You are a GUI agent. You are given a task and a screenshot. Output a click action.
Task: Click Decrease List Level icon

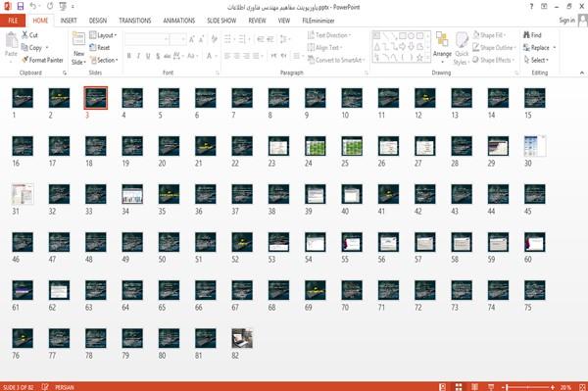pos(261,39)
